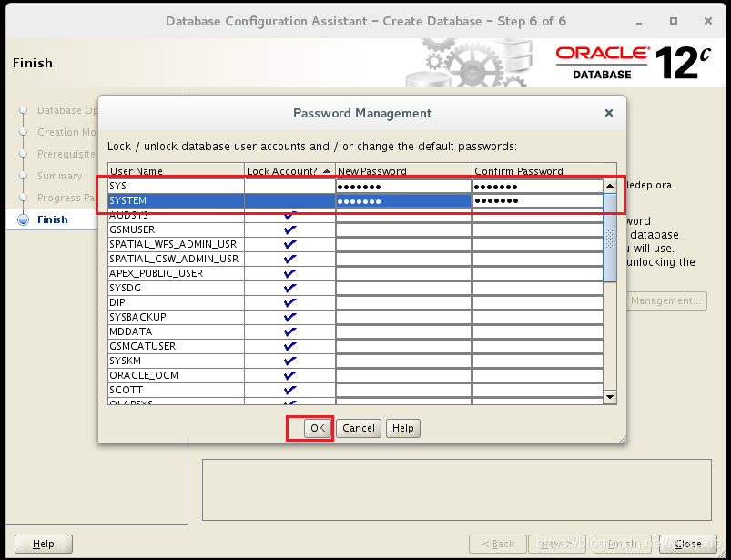Toggle the Lock Account checkbox for GSMUSER
731x560 pixels.
pyautogui.click(x=289, y=229)
